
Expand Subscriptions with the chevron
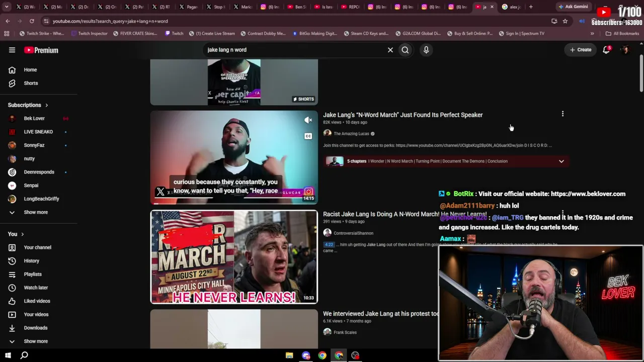coord(46,105)
